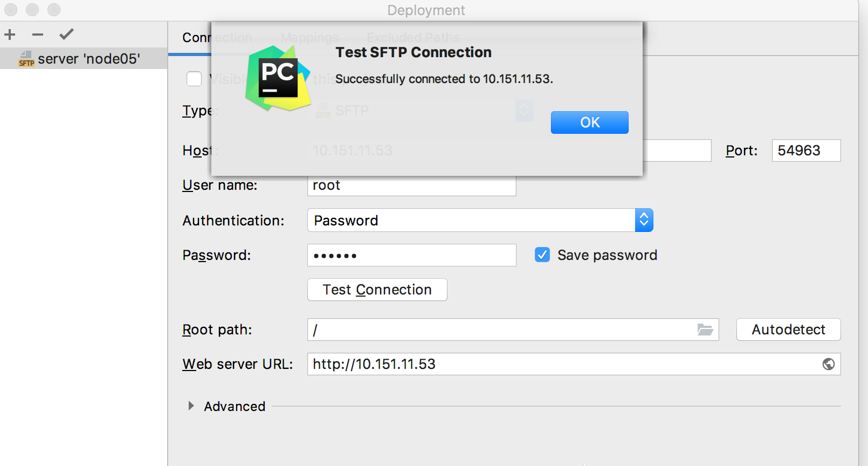Click the Password input field
868x466 pixels.
coord(411,255)
